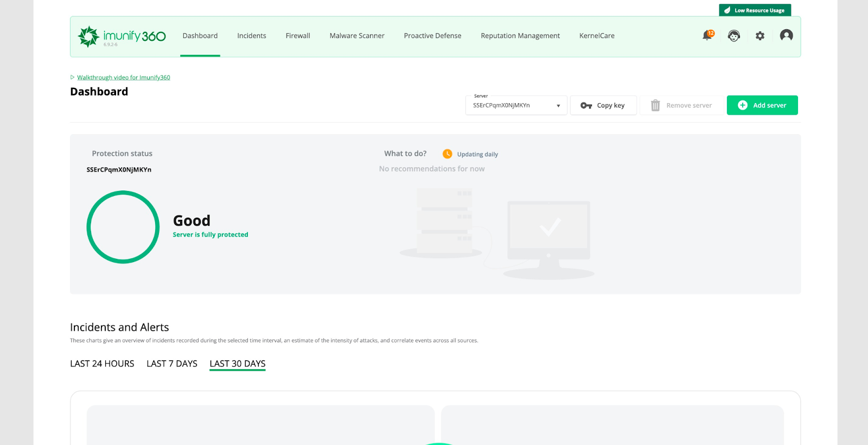This screenshot has width=868, height=445.
Task: Select the LAST 24 HOURS interval
Action: 102,364
